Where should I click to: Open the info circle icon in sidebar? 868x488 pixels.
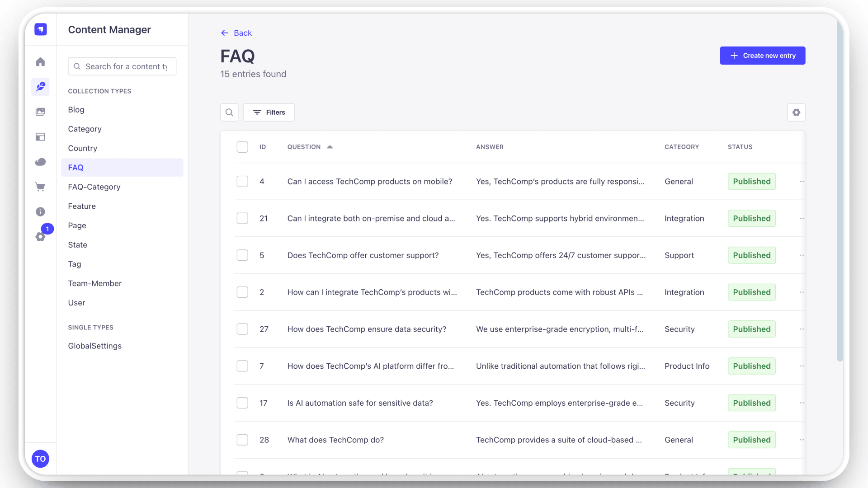(41, 211)
